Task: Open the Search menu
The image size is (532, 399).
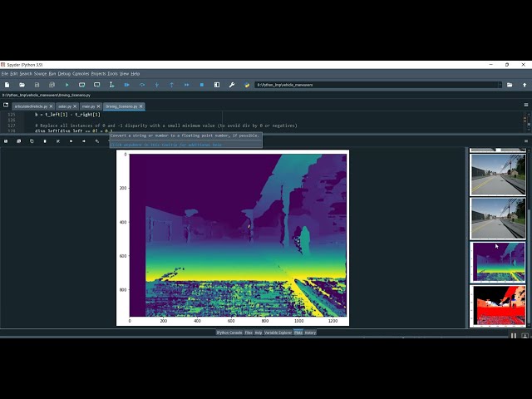Action: [26, 74]
